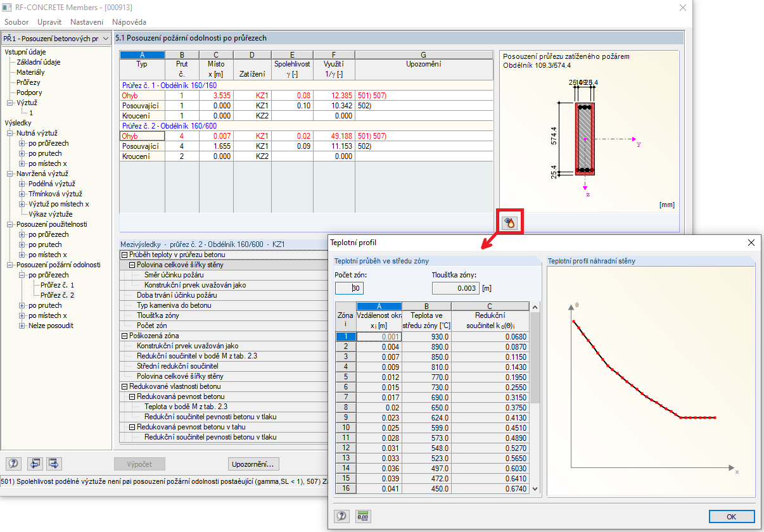This screenshot has width=764, height=532.
Task: Close the RF-CONCRETE Members window
Action: 682,8
